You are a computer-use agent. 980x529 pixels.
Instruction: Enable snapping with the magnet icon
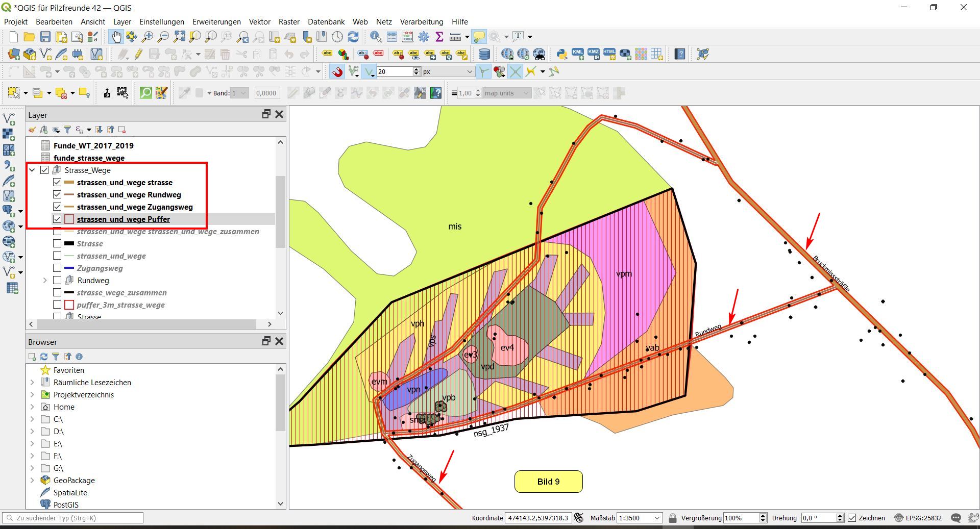pyautogui.click(x=337, y=72)
